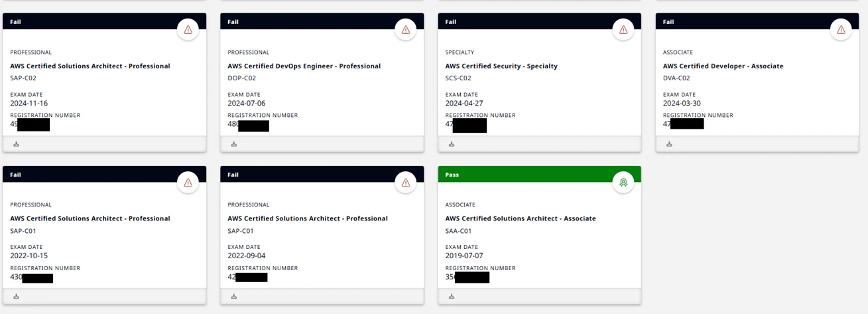Image resolution: width=868 pixels, height=314 pixels.
Task: Download the DevOps Engineer DOP-C02 score report
Action: coord(234,144)
